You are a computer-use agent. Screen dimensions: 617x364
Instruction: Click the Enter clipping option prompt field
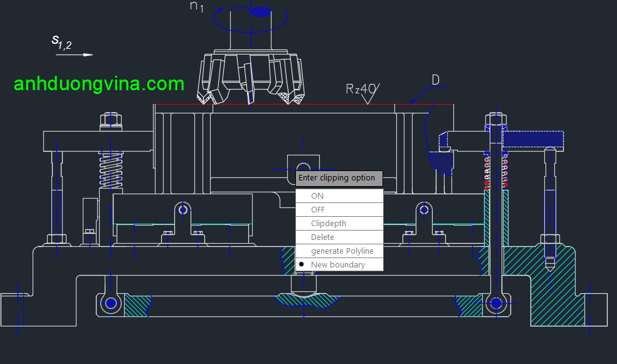coord(339,178)
